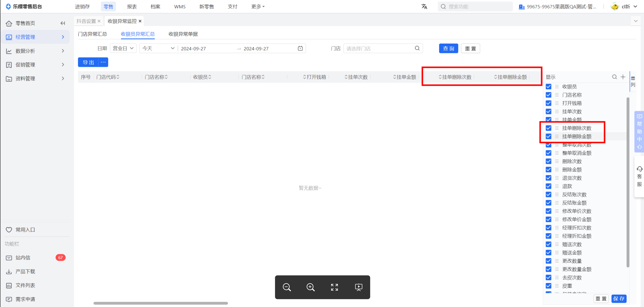This screenshot has width=644, height=307.
Task: Save column settings with 保存 button
Action: 619,298
